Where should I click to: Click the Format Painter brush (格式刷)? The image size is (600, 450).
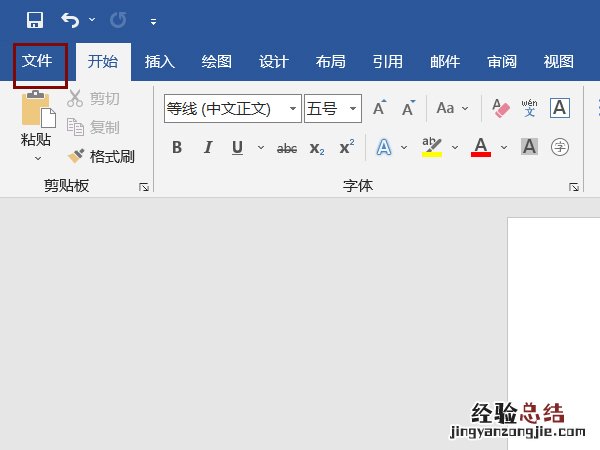point(100,156)
